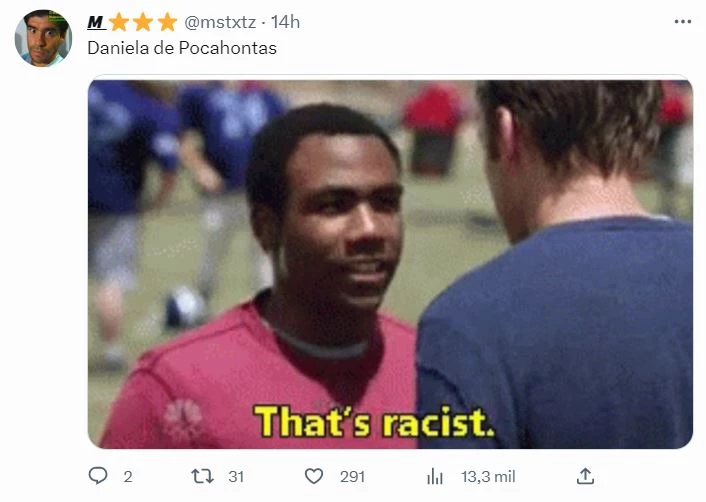
Task: Click the like count 291
Action: coord(352,476)
